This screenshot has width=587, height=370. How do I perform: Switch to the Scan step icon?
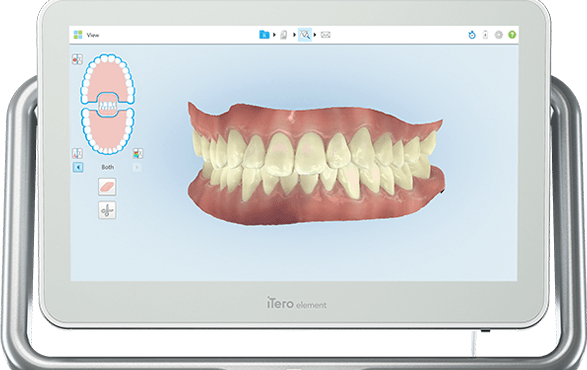pyautogui.click(x=284, y=35)
